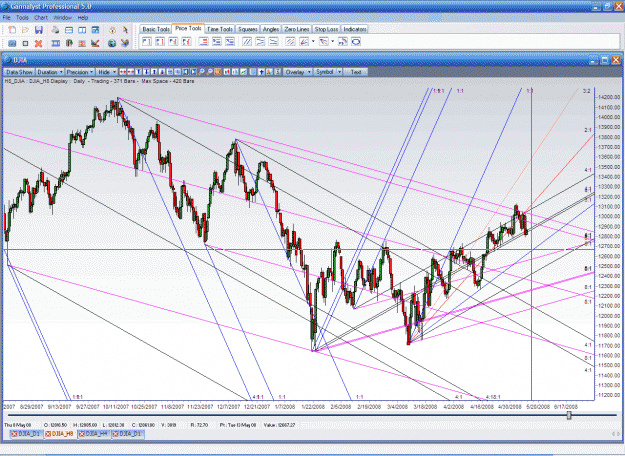This screenshot has width=625, height=456.
Task: Switch to the DJIA_H4 chart tab
Action: point(93,434)
